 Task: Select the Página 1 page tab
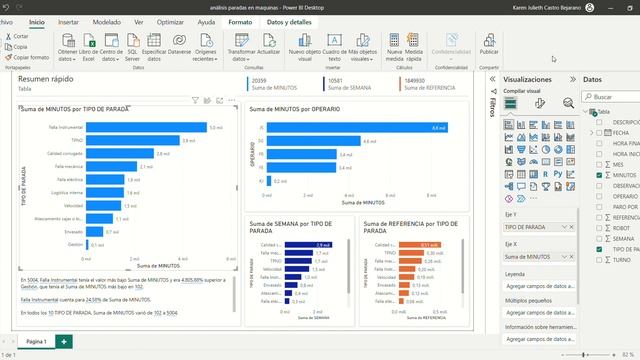(36, 342)
